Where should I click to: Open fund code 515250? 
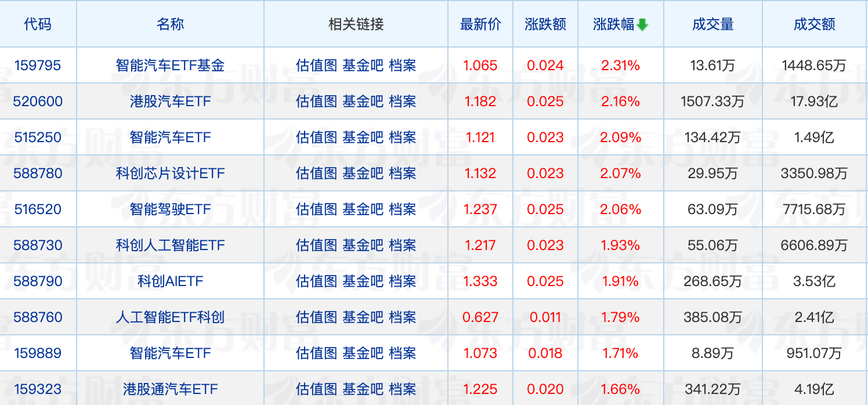[x=38, y=138]
